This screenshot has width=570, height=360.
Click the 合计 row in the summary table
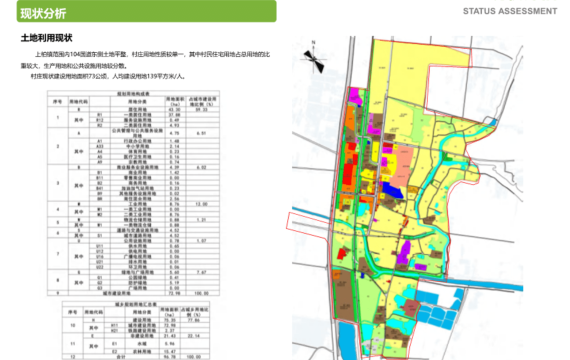136,357
